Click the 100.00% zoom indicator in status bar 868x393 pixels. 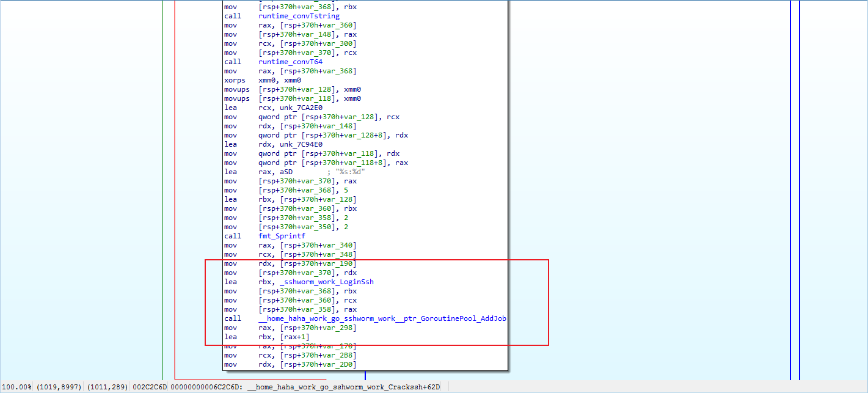[17, 387]
